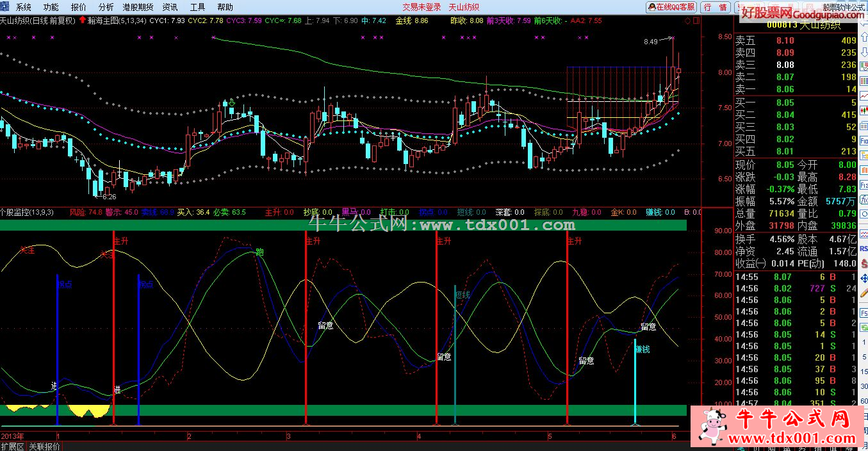Click the PE(动) 148.0 value

[845, 263]
